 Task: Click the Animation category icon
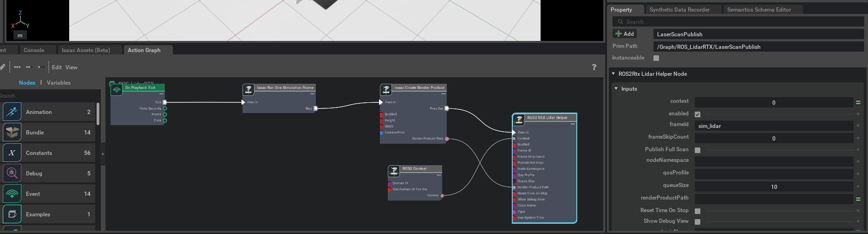point(12,112)
